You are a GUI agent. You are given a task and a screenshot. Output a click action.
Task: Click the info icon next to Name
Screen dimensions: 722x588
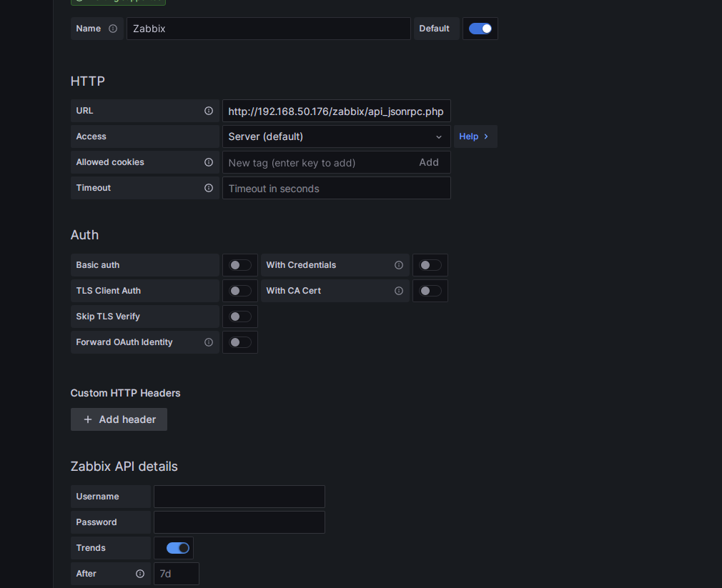[113, 29]
